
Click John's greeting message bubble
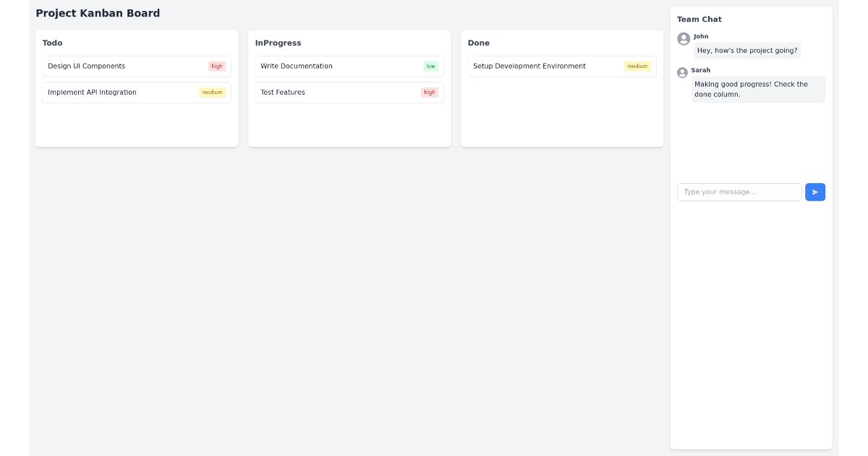click(747, 51)
